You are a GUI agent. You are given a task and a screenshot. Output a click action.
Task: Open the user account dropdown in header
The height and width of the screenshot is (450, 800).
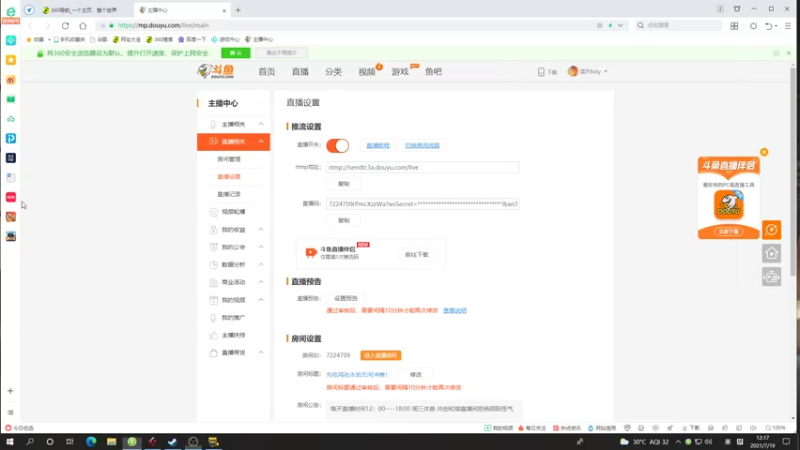coord(588,71)
